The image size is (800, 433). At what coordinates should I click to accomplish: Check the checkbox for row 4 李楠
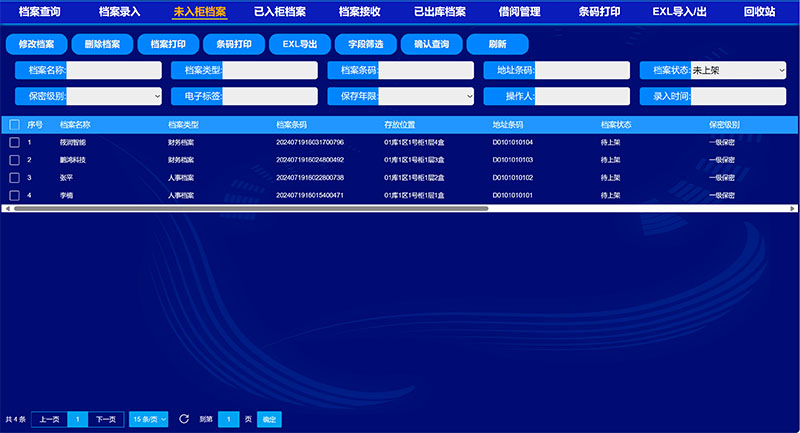click(14, 195)
